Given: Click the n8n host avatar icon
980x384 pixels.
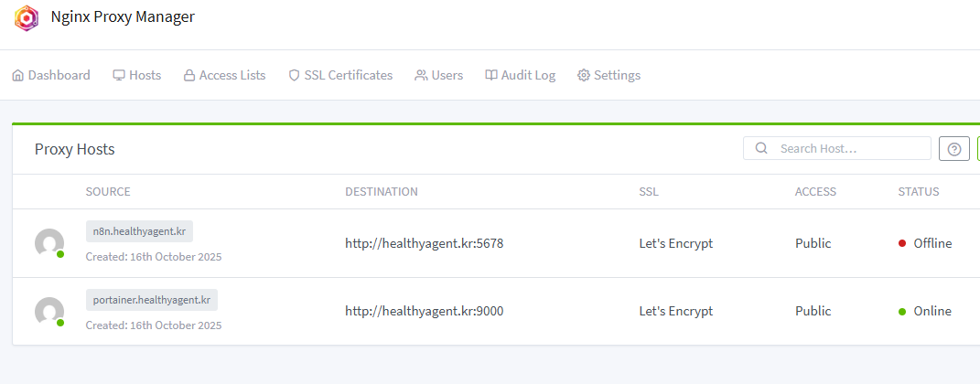Looking at the screenshot, I should coord(48,243).
